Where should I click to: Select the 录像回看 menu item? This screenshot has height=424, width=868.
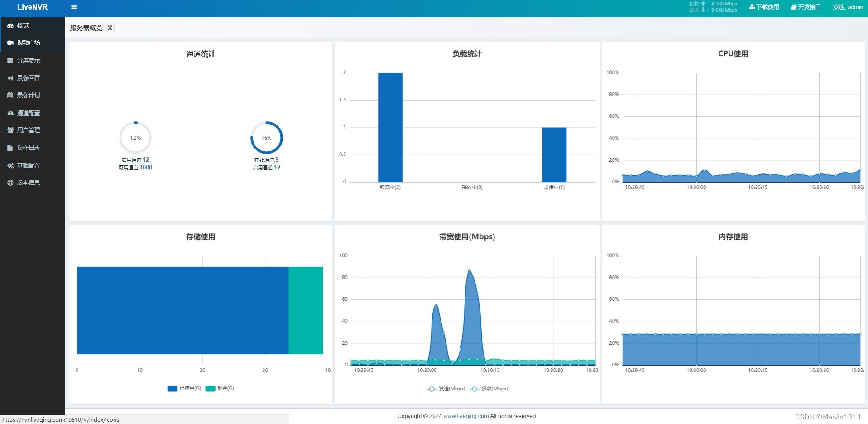pos(33,78)
